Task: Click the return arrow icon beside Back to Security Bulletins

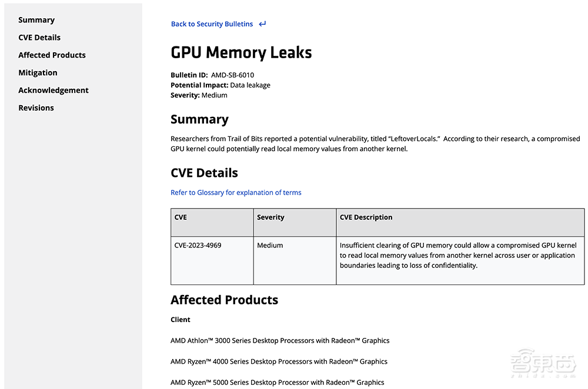Action: pos(262,24)
